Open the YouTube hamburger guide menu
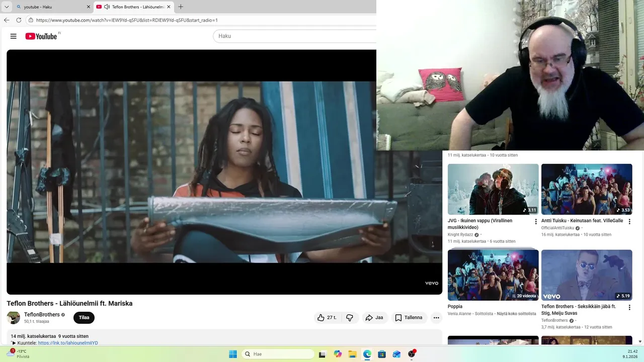Viewport: 644px width, 362px height. [x=14, y=36]
